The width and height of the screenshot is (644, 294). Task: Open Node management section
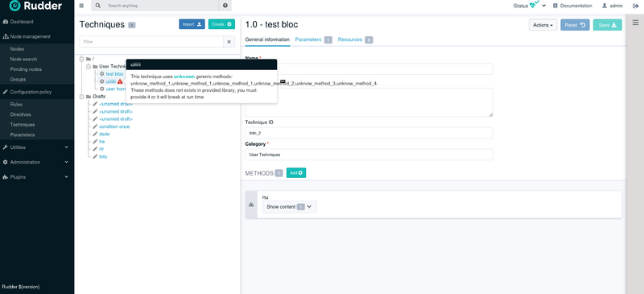pos(27,36)
